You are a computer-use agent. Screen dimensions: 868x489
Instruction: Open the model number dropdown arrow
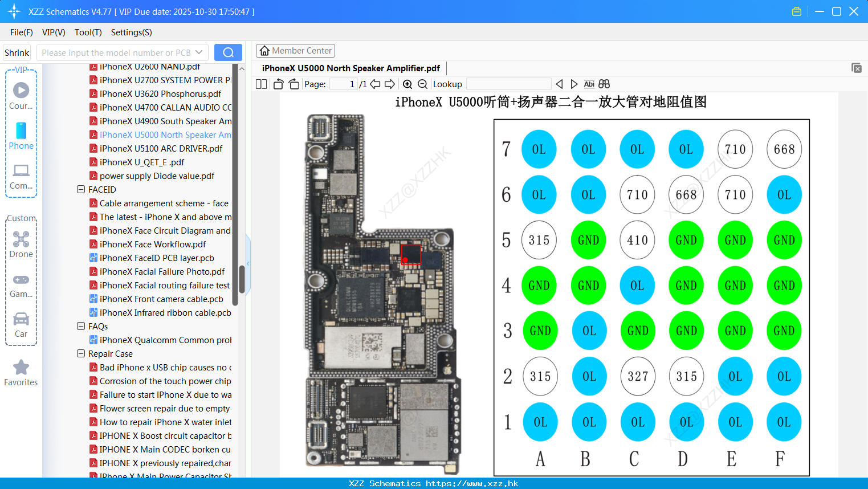point(199,52)
